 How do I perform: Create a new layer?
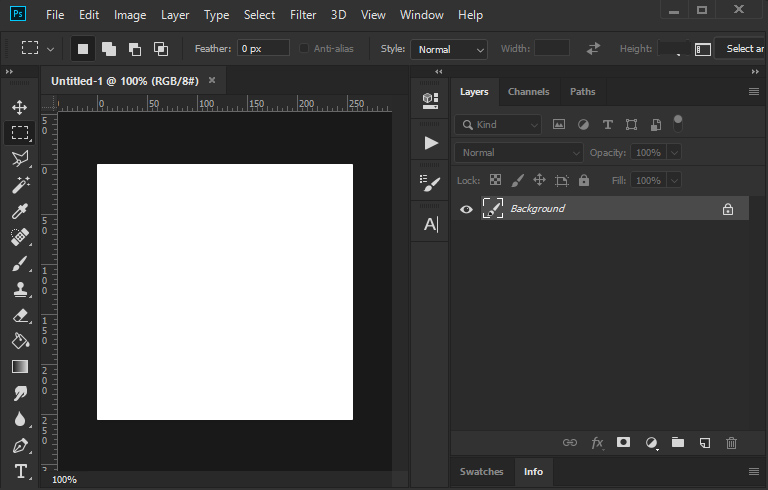[705, 443]
